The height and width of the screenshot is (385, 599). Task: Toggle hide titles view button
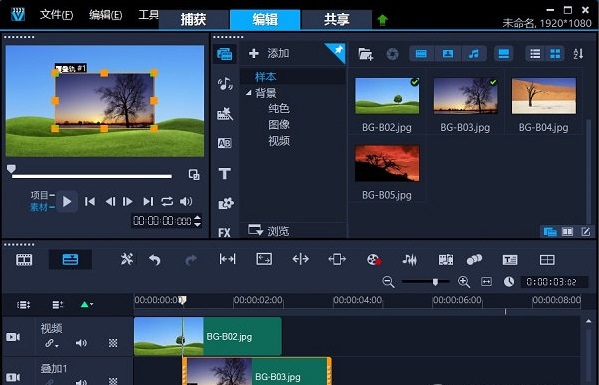pyautogui.click(x=503, y=54)
